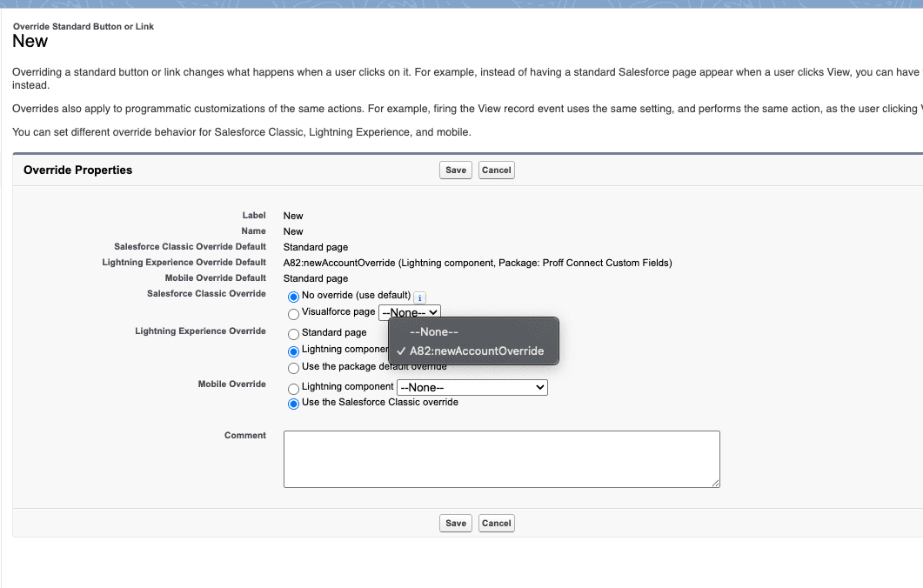Choose Use the Salesforce Classic override
Viewport: 923px width, 588px height.
(x=293, y=402)
